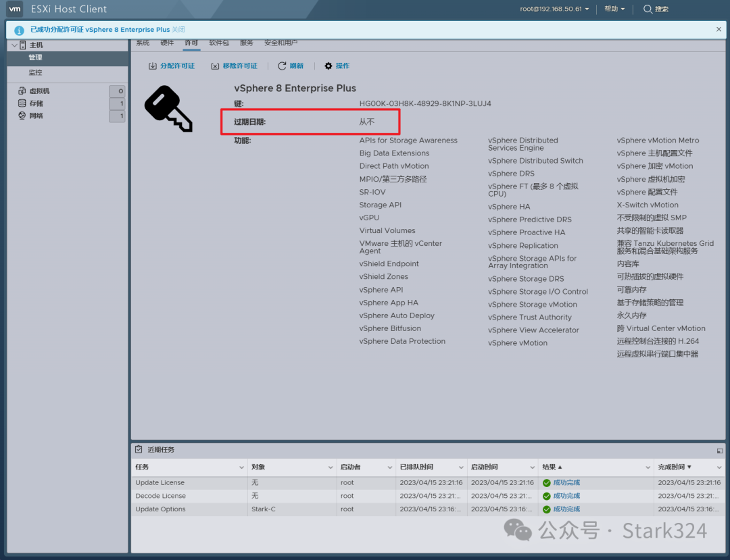Click the success check icon in Decode License row
This screenshot has height=560, width=730.
coord(547,497)
